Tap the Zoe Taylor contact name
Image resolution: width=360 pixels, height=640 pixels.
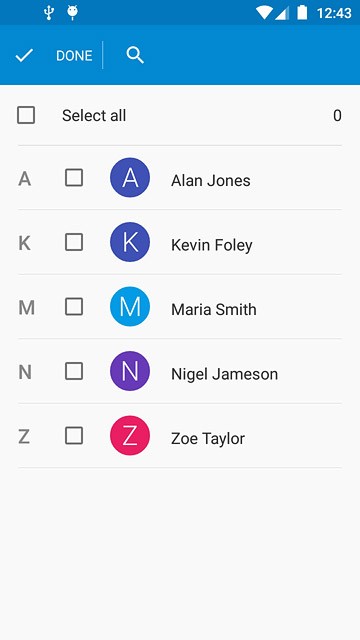208,439
